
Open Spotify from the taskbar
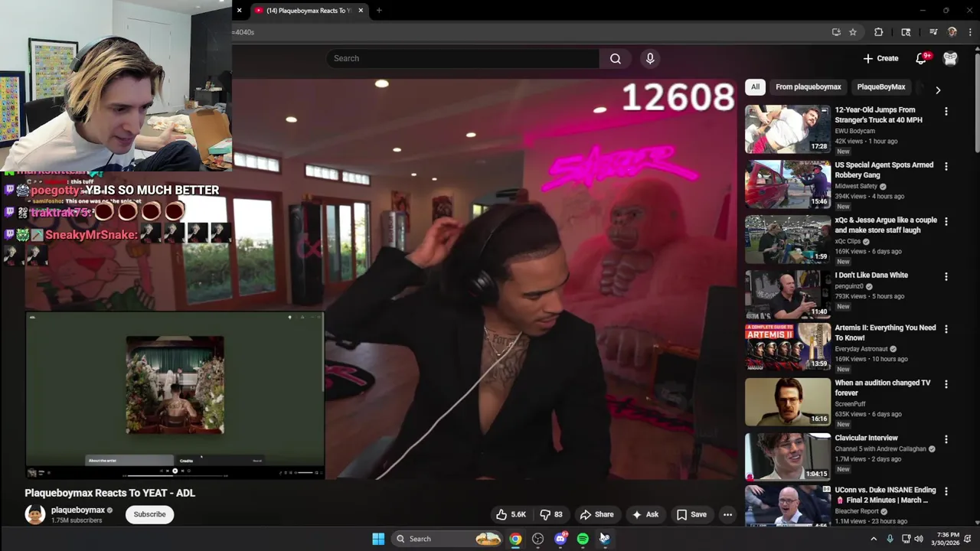click(x=583, y=539)
